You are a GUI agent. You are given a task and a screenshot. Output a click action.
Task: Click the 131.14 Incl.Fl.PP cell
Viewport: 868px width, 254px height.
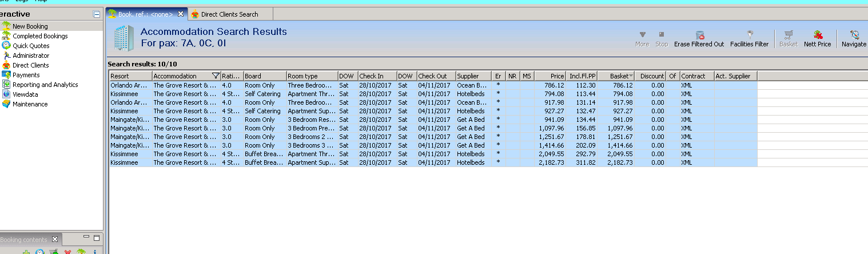pyautogui.click(x=582, y=102)
